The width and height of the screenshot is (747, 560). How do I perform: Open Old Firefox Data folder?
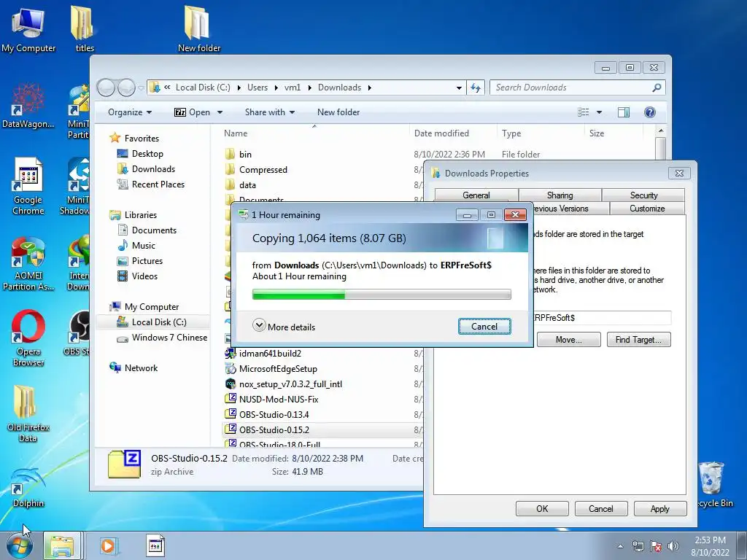click(28, 413)
